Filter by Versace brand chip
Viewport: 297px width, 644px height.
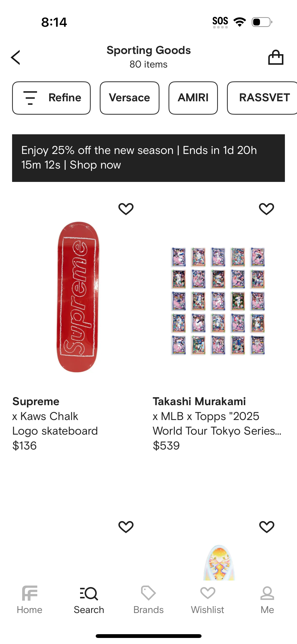pos(129,98)
